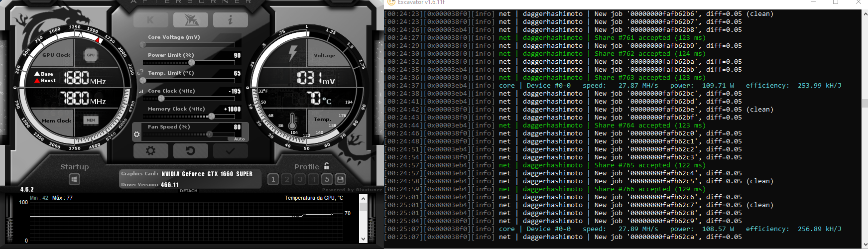Image resolution: width=868 pixels, height=249 pixels.
Task: Click the Excavator console scrollbar thumb
Action: pos(865,104)
